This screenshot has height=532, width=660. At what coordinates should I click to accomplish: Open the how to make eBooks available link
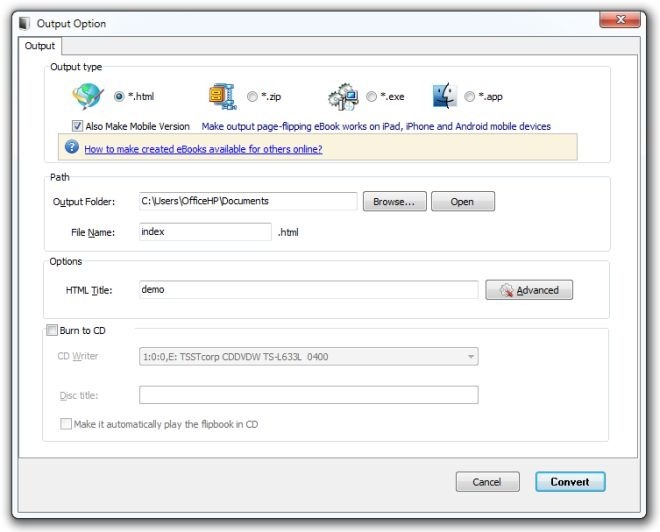pos(203,149)
